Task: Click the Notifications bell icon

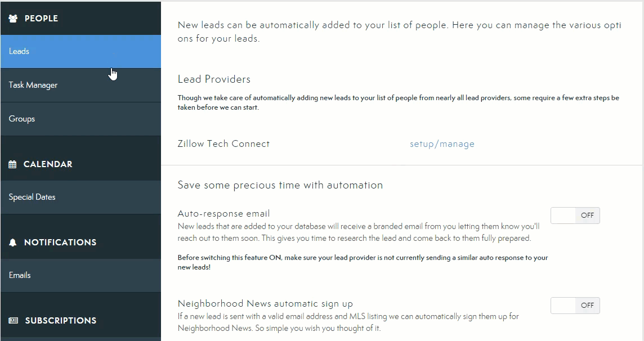Action: pyautogui.click(x=13, y=243)
